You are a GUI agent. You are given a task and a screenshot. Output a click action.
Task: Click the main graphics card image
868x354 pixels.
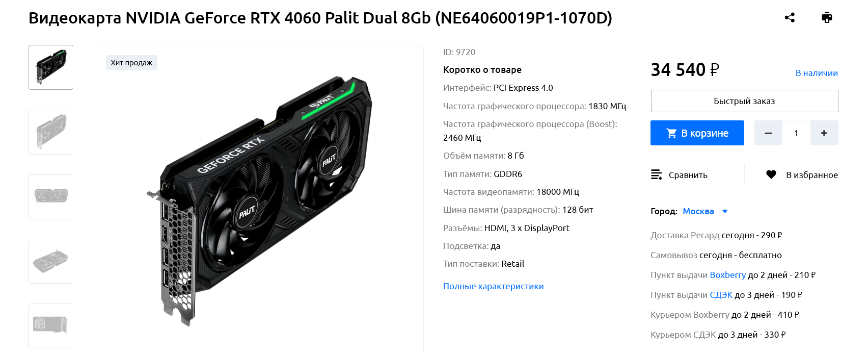point(259,201)
